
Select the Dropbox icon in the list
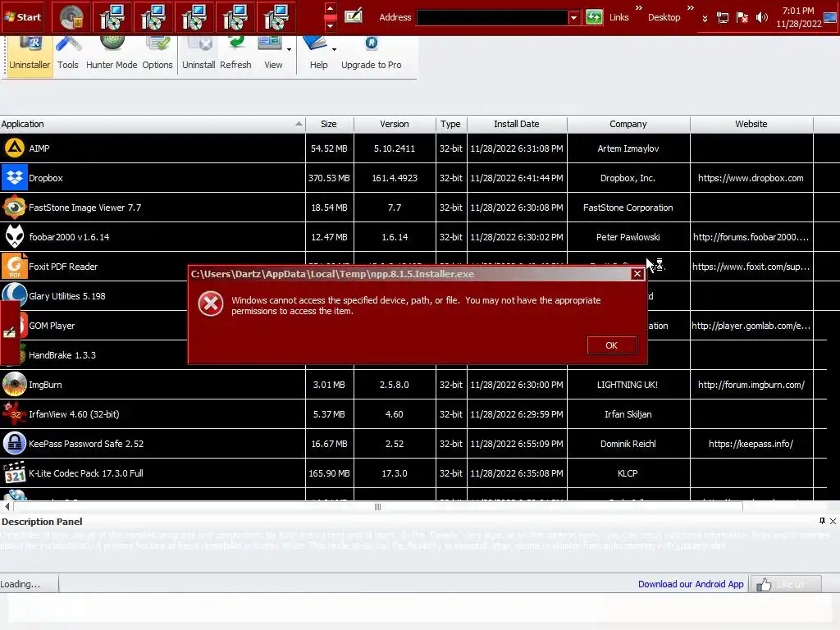tap(15, 177)
